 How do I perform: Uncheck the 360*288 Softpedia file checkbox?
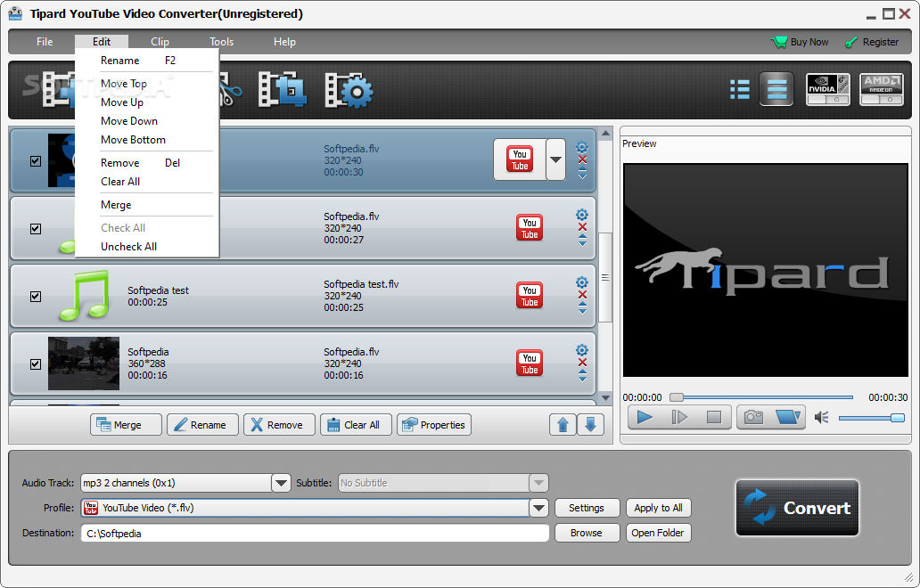(x=36, y=364)
